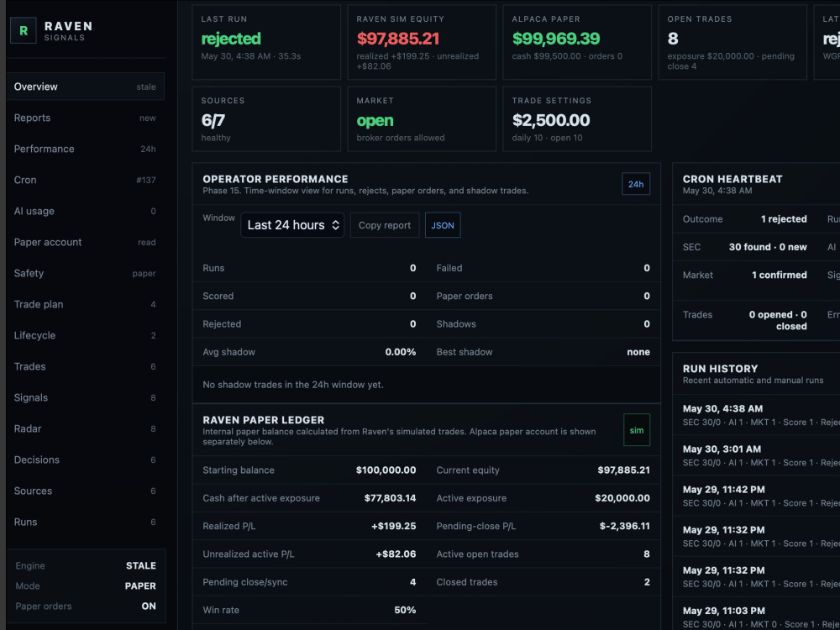The image size is (840, 630).
Task: Click the 'No shadow trades in the 24h window yet' message
Action: [x=293, y=385]
